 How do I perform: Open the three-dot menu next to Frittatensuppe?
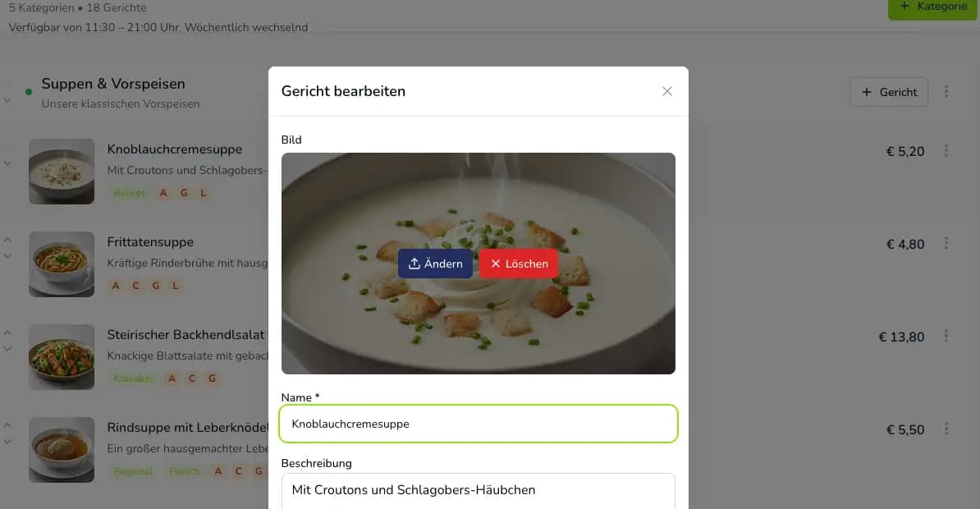point(947,243)
